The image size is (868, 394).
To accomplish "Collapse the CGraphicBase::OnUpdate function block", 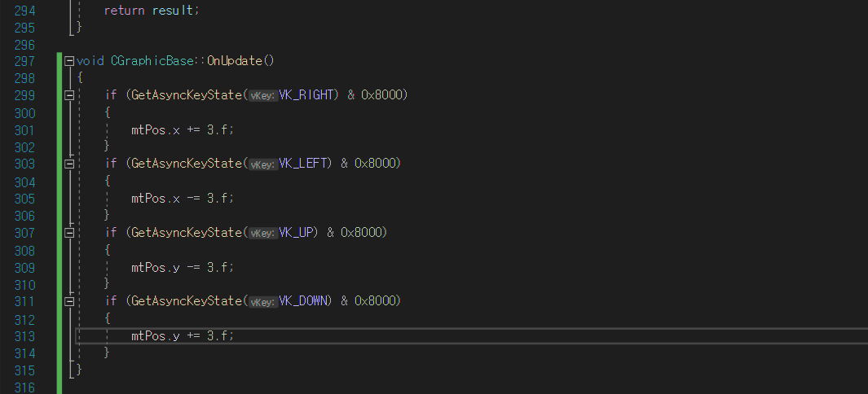I will pyautogui.click(x=69, y=61).
